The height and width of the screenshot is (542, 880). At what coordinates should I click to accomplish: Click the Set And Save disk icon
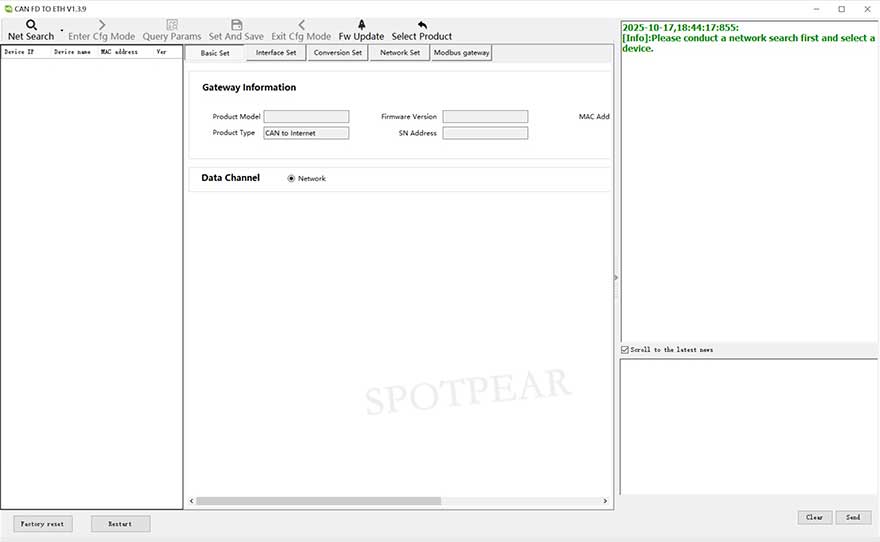tap(236, 24)
